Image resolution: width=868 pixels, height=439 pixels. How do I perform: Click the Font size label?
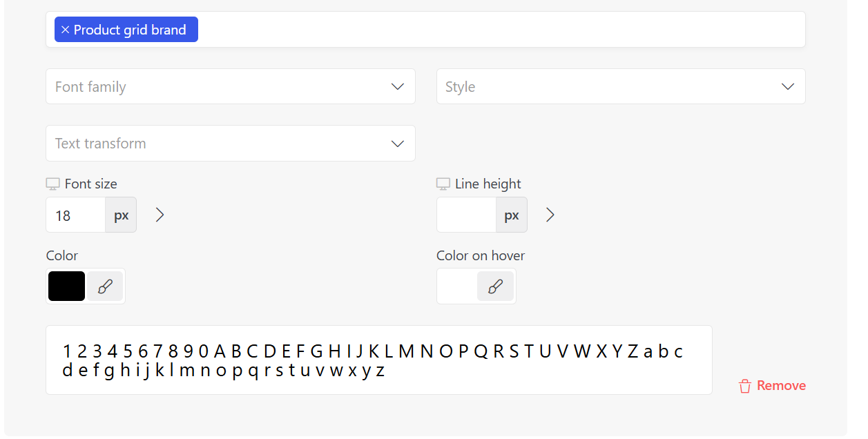pyautogui.click(x=90, y=184)
